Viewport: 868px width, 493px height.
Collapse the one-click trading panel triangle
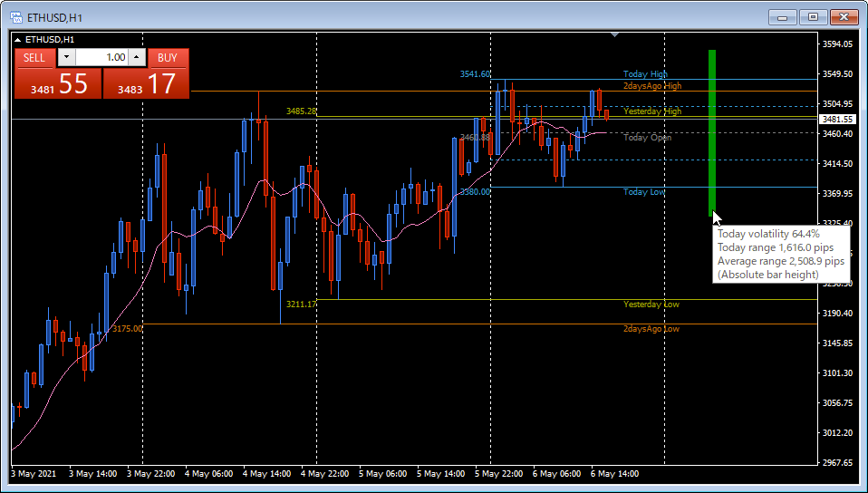[x=18, y=40]
